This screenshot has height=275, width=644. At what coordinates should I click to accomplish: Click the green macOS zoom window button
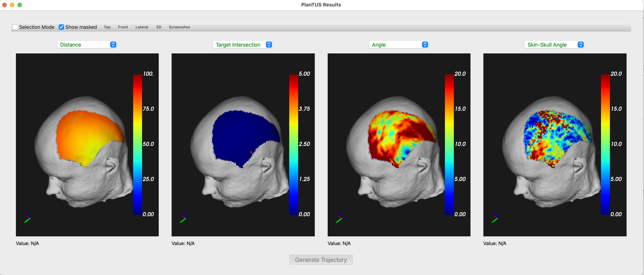(20, 5)
